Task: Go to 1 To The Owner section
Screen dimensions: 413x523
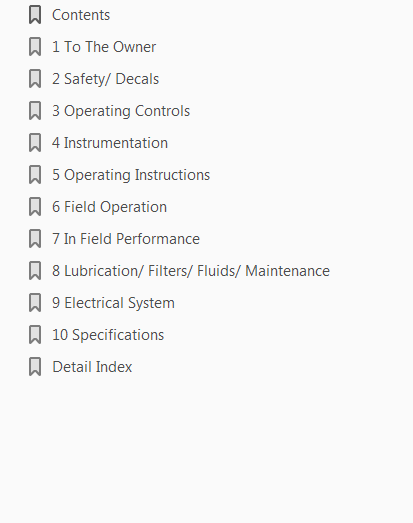Action: click(104, 47)
